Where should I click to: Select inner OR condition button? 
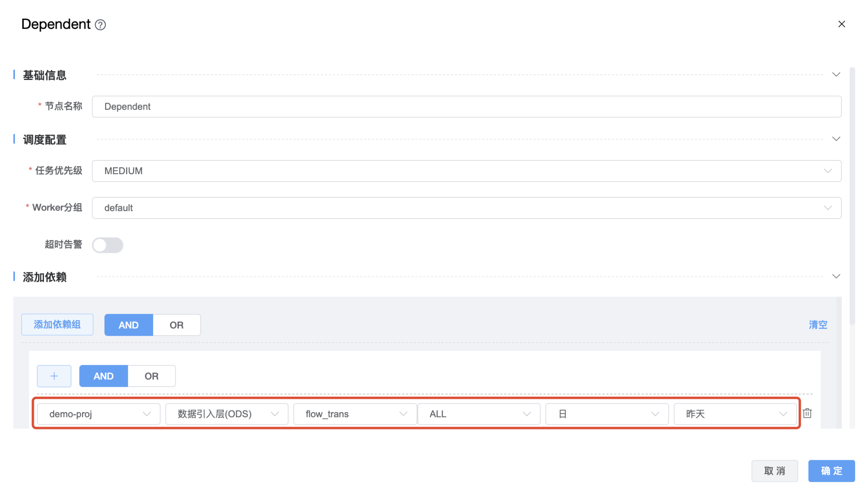[151, 376]
